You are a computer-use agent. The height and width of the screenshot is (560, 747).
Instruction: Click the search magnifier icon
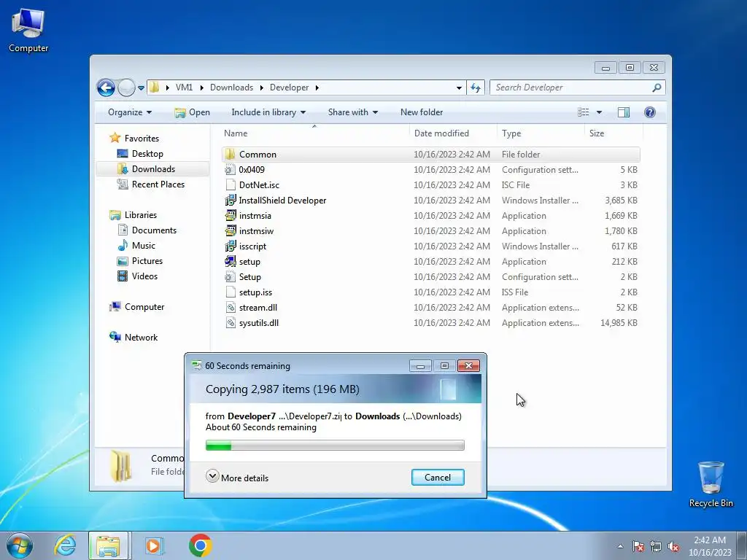(x=657, y=87)
